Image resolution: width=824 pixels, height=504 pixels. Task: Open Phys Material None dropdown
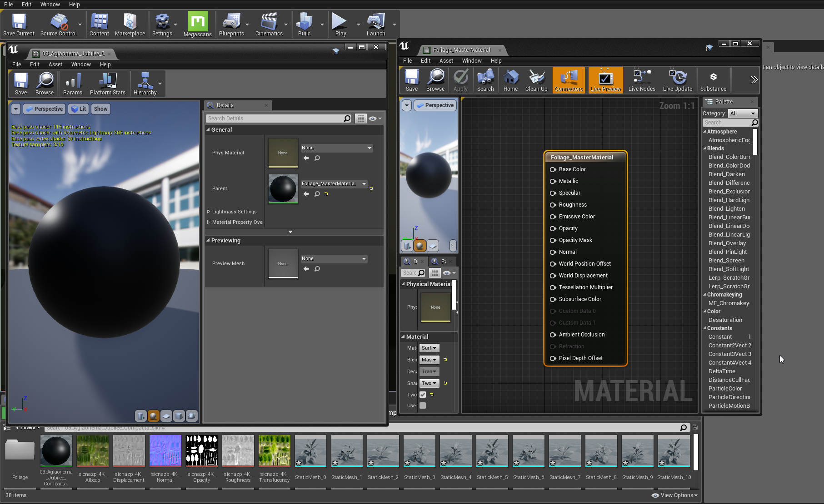click(336, 148)
